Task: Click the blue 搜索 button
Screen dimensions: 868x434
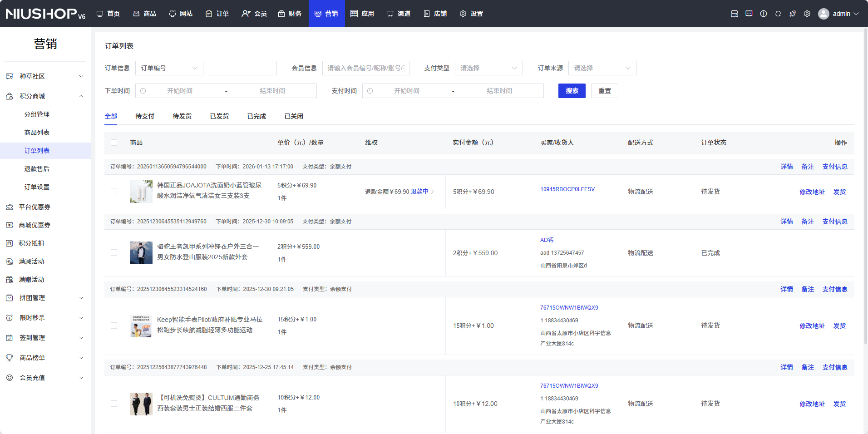Action: [x=572, y=91]
